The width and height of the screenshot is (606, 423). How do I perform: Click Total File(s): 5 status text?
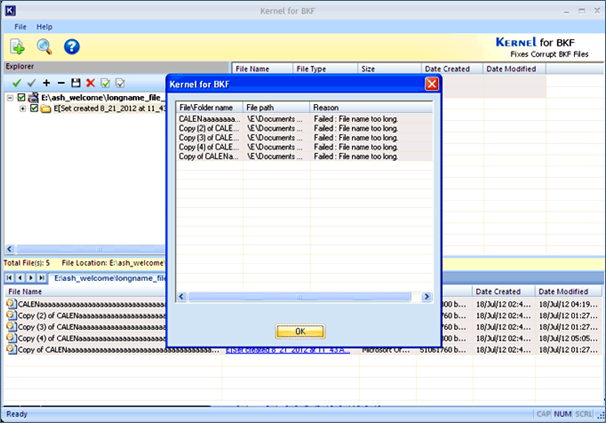tap(27, 263)
